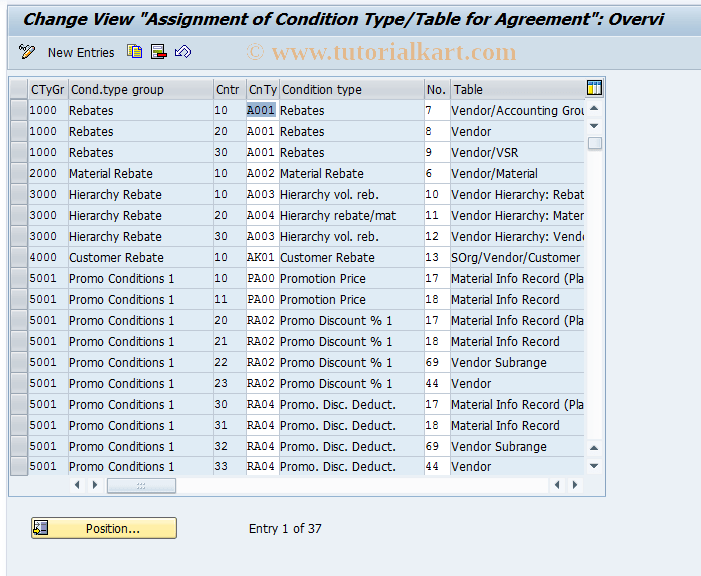Click the Table column header

coord(517,89)
